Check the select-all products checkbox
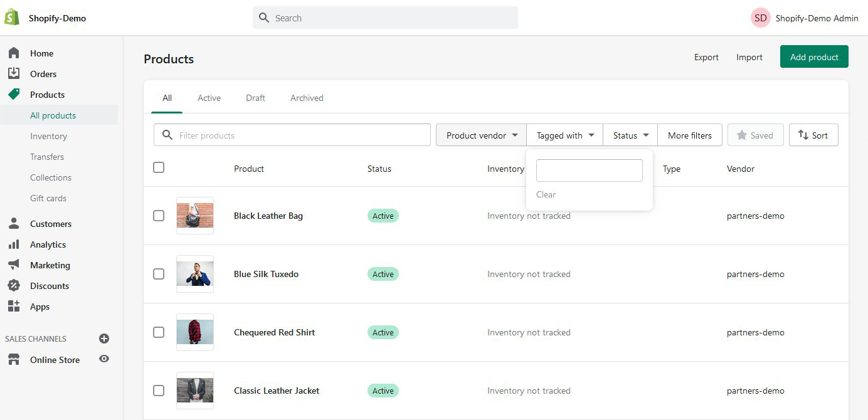Screen dimensions: 868x420 (159, 167)
